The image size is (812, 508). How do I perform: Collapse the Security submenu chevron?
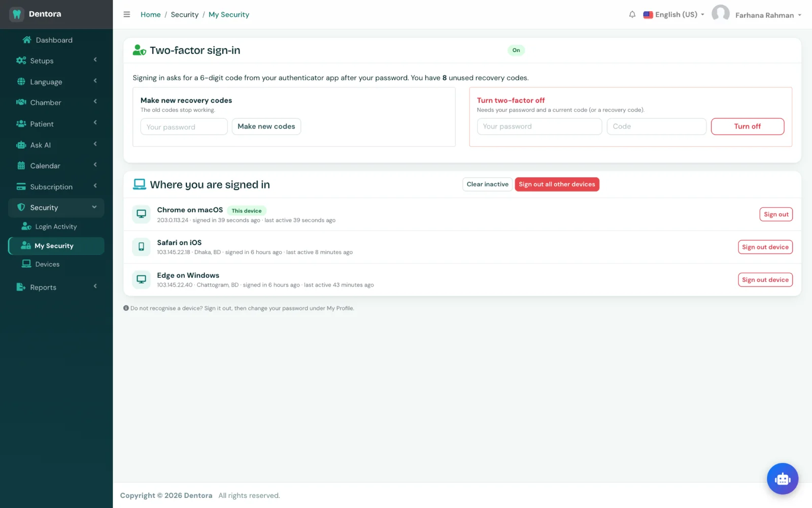94,207
